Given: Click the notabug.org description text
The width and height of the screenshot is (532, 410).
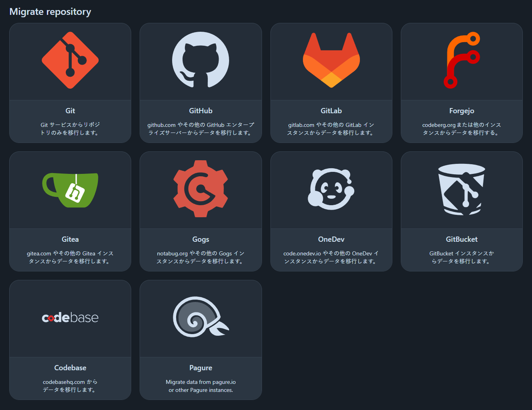Looking at the screenshot, I should 201,257.
